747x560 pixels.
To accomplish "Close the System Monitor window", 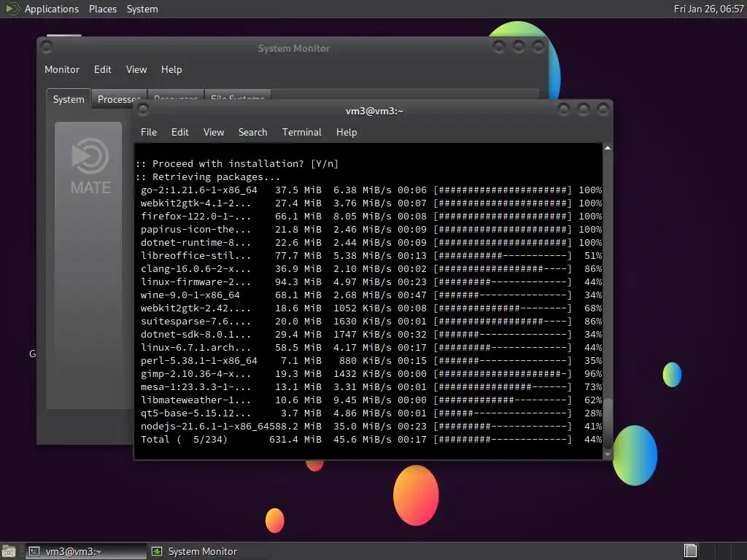I will [538, 47].
